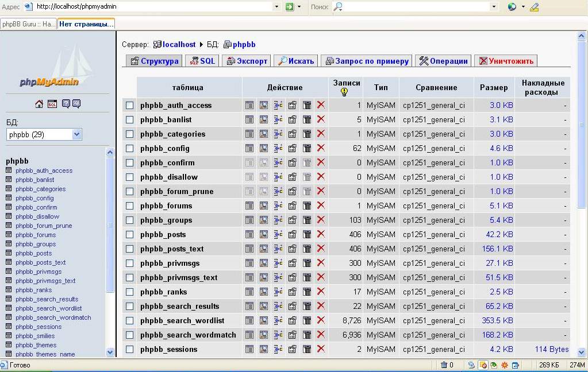
Task: Mark the phpbb_posts checkbox
Action: (x=130, y=235)
